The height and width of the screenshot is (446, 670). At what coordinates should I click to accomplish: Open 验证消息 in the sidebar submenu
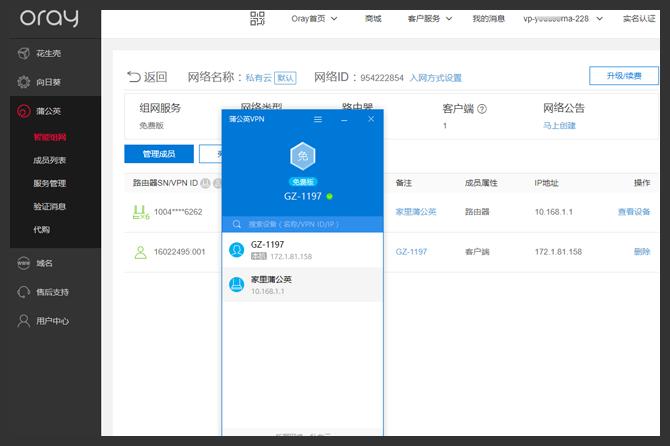50,206
